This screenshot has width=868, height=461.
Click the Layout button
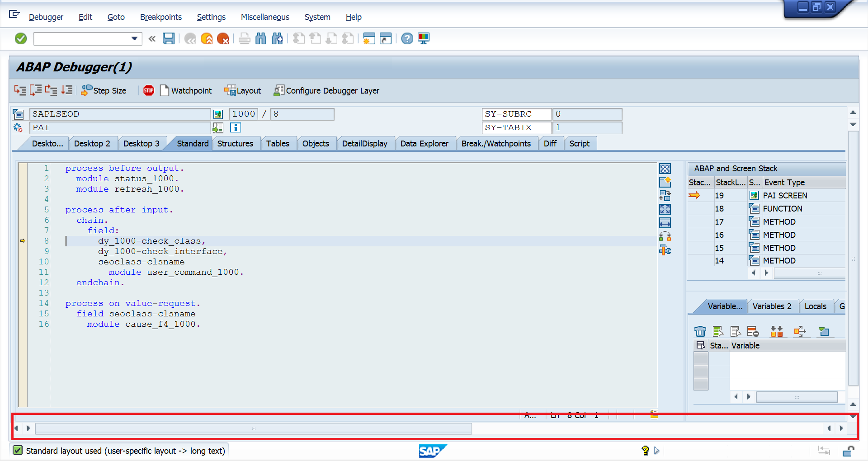[x=243, y=90]
